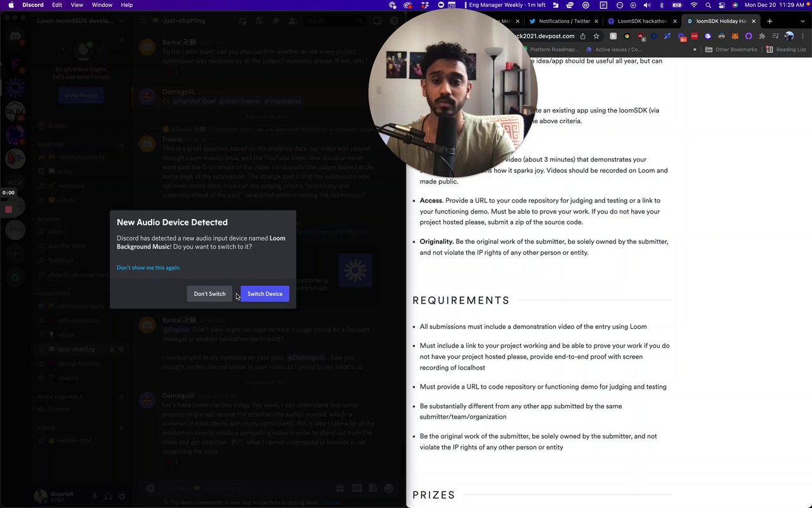Bookmark this page star icon
This screenshot has height=508, width=812.
596,36
